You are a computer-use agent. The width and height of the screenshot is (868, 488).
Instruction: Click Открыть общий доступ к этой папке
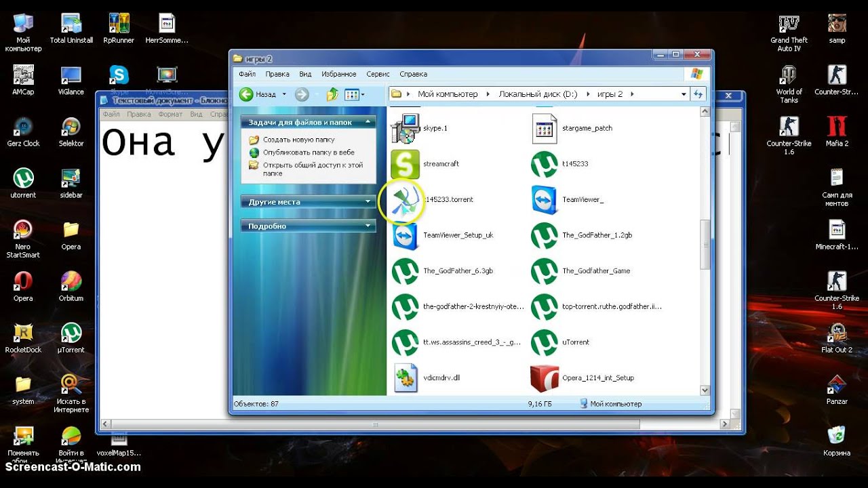click(x=313, y=169)
